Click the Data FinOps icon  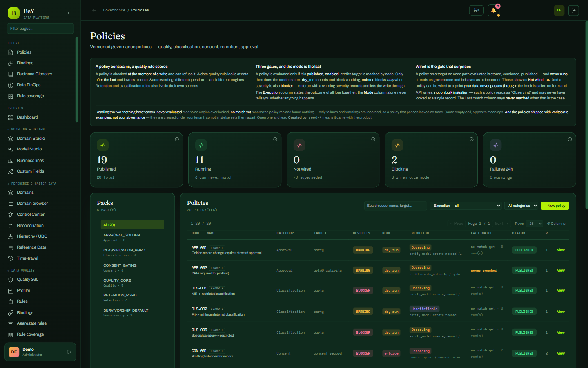(11, 85)
